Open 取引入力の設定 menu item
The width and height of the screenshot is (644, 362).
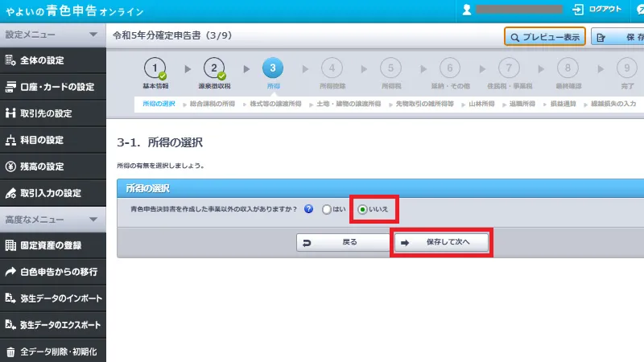pyautogui.click(x=52, y=193)
